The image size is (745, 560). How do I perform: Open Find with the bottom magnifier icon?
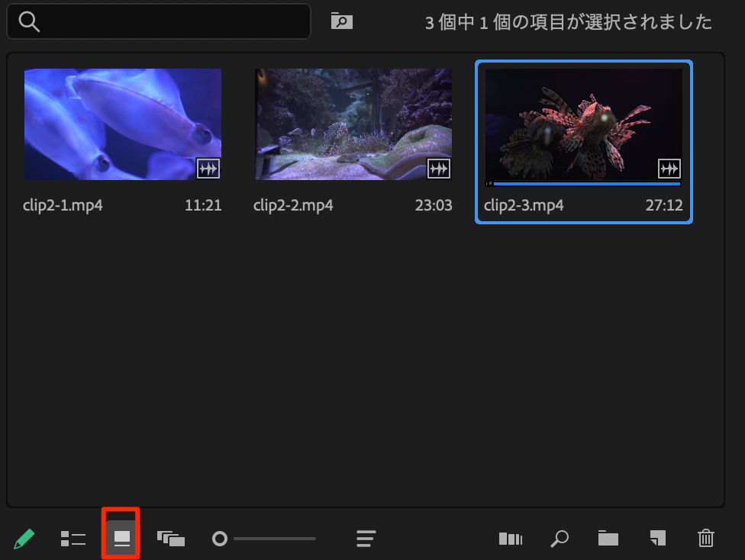pos(559,539)
